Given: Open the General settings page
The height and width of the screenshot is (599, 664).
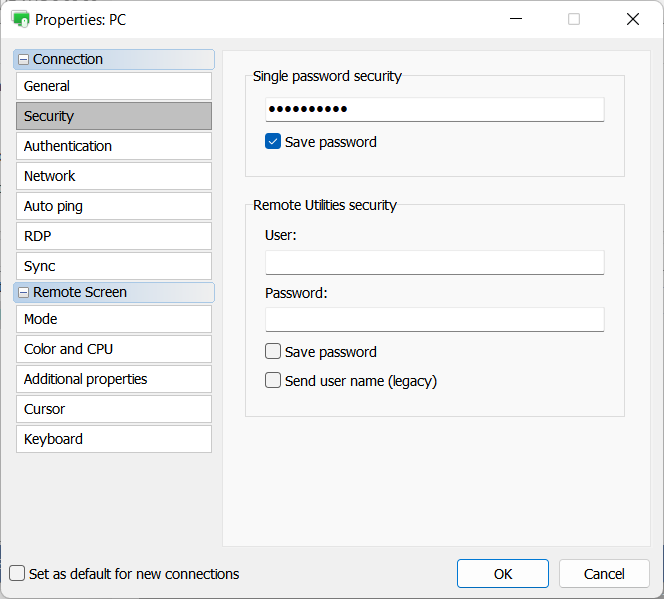Looking at the screenshot, I should [113, 86].
